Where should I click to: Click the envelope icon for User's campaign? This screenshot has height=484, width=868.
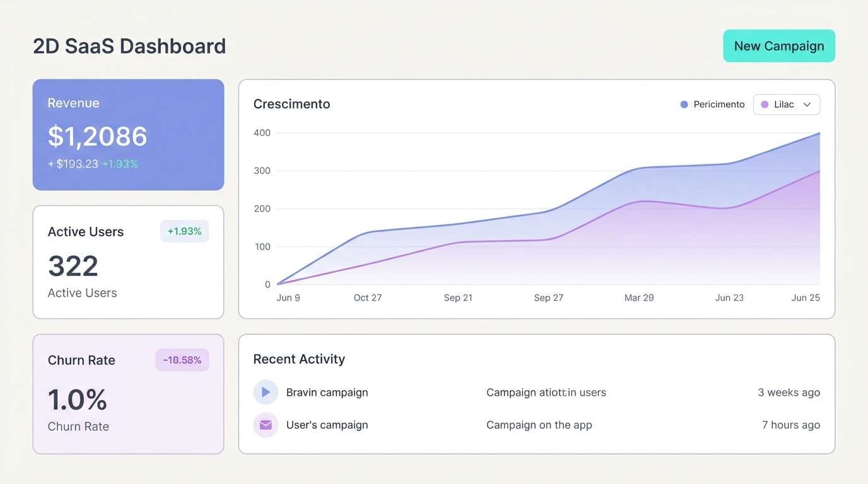point(266,424)
